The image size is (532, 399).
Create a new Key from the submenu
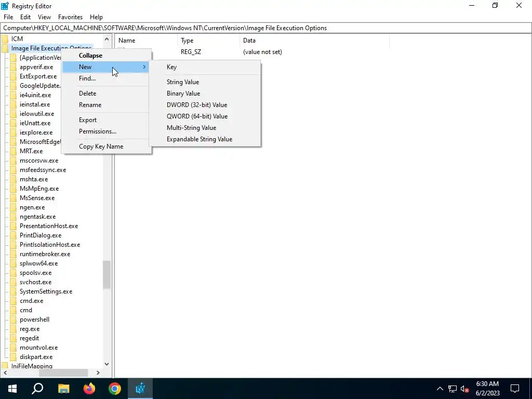click(x=205, y=67)
